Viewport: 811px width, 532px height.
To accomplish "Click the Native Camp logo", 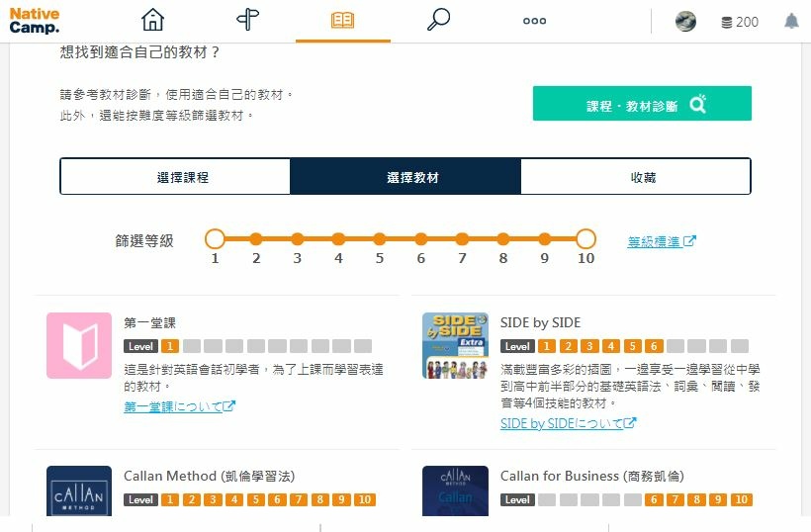I will pos(35,21).
